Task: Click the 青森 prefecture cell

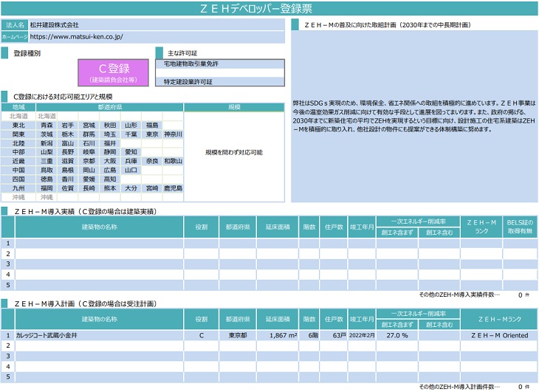Action: (47, 125)
